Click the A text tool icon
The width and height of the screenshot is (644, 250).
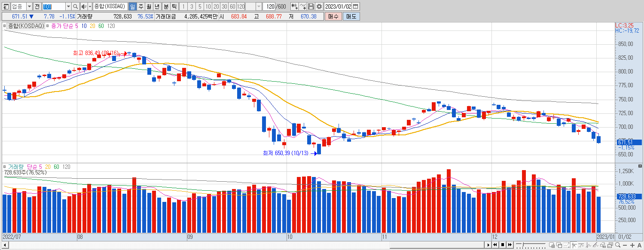click(x=639, y=245)
